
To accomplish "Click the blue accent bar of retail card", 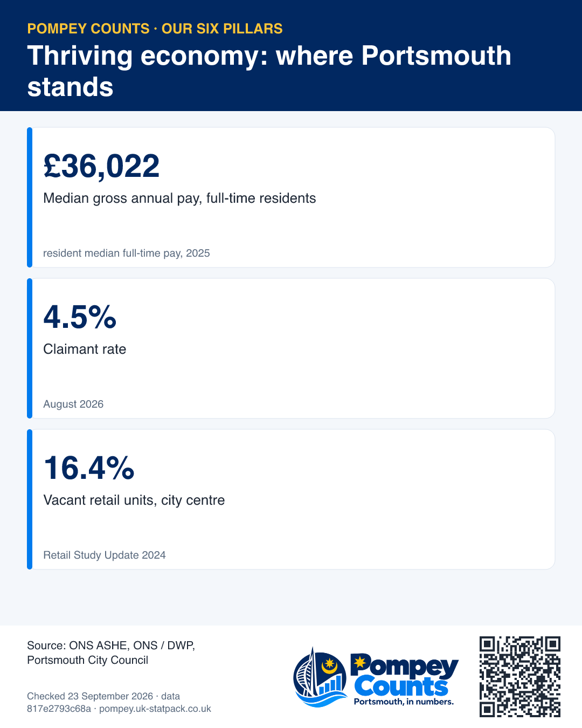I will 30,499.
